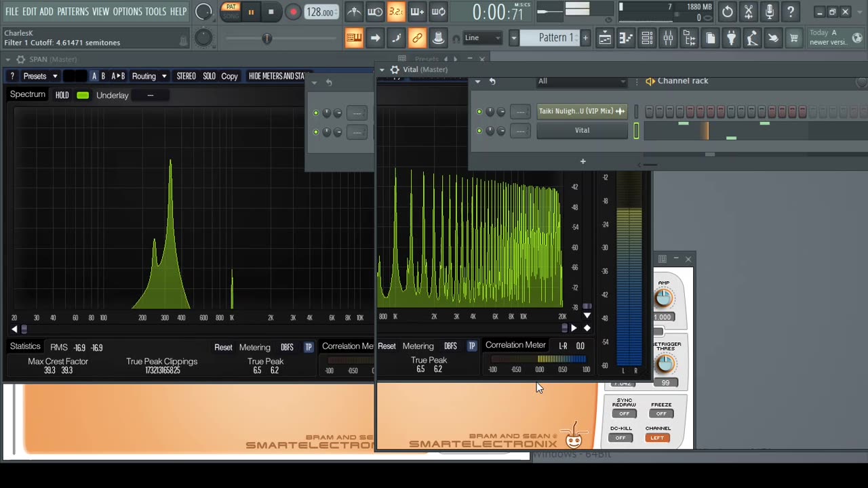Expand the Routing dropdown in SPAN

tap(149, 76)
